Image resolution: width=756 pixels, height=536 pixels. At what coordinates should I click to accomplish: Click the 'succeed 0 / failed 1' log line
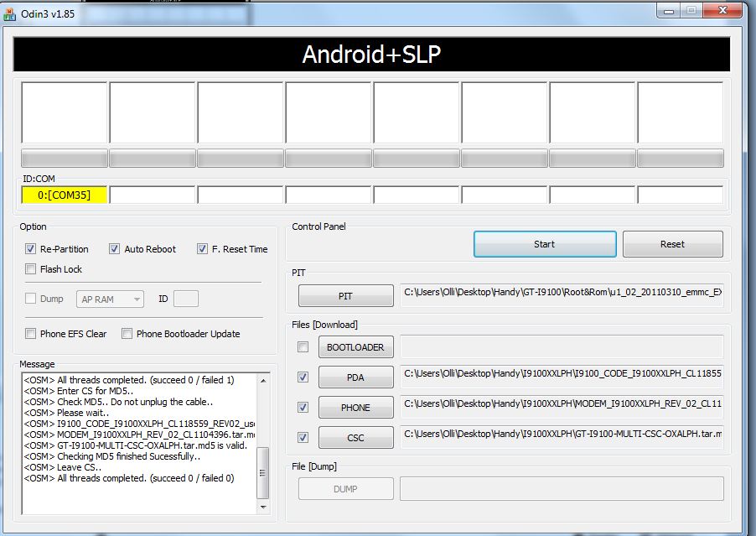pos(129,380)
